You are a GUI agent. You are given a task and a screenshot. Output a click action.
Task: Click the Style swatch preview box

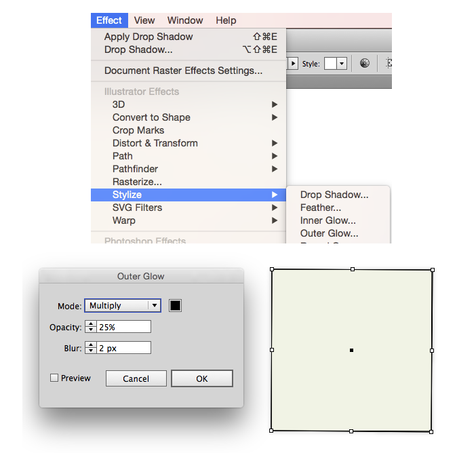330,64
